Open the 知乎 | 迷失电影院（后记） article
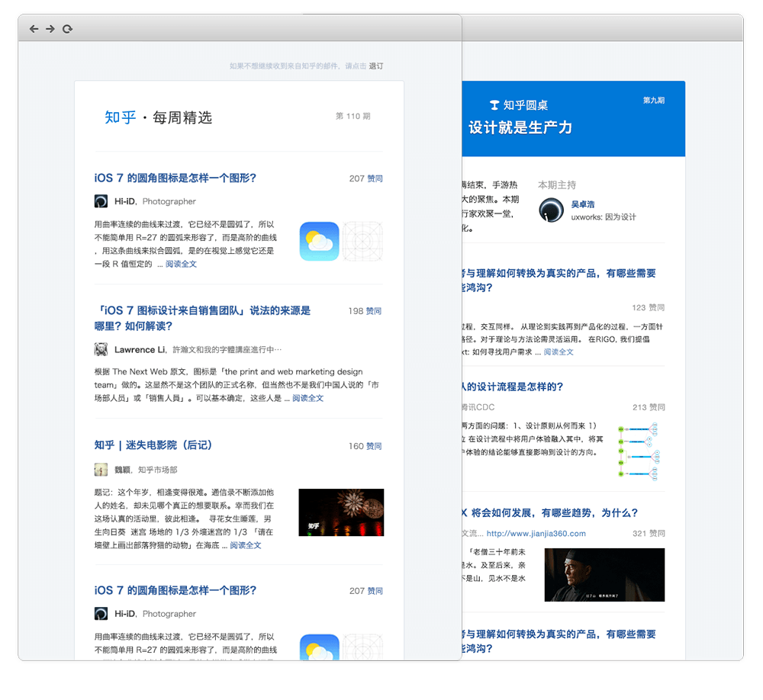The width and height of the screenshot is (763, 700). coord(153,445)
